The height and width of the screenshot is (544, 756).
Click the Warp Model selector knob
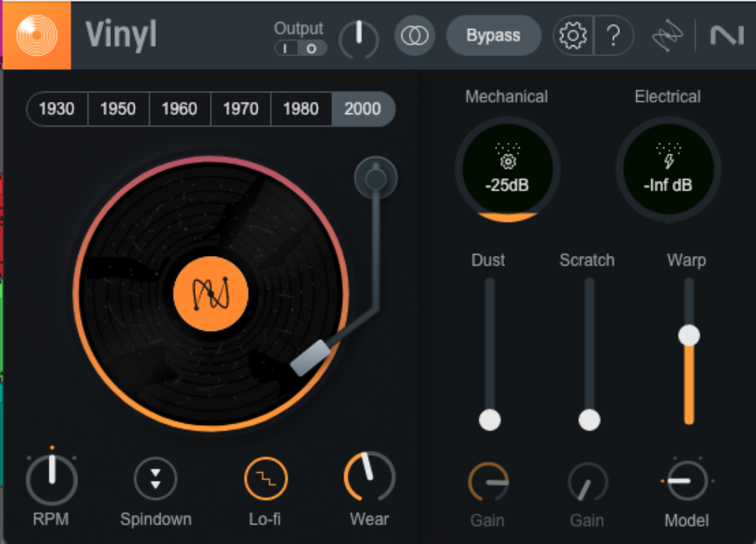click(687, 480)
